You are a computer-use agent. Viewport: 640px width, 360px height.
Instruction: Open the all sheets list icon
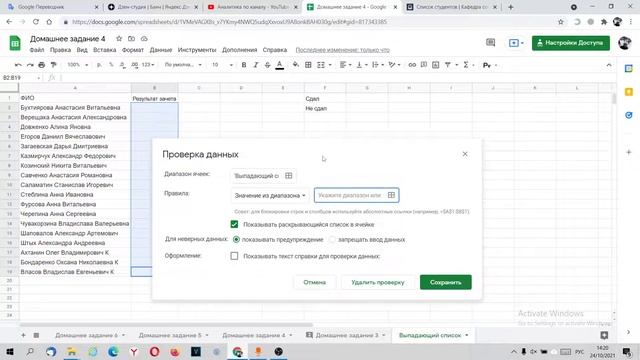(x=36, y=335)
